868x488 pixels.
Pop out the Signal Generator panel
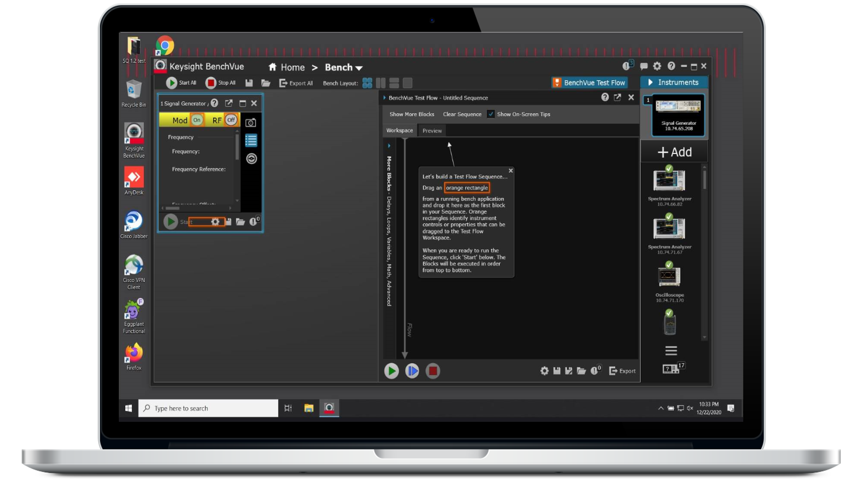click(x=229, y=103)
